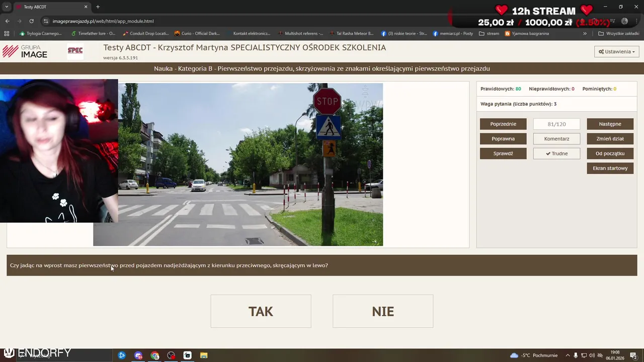Click the question text about pierwszeństwo
The width and height of the screenshot is (644, 362).
169,265
